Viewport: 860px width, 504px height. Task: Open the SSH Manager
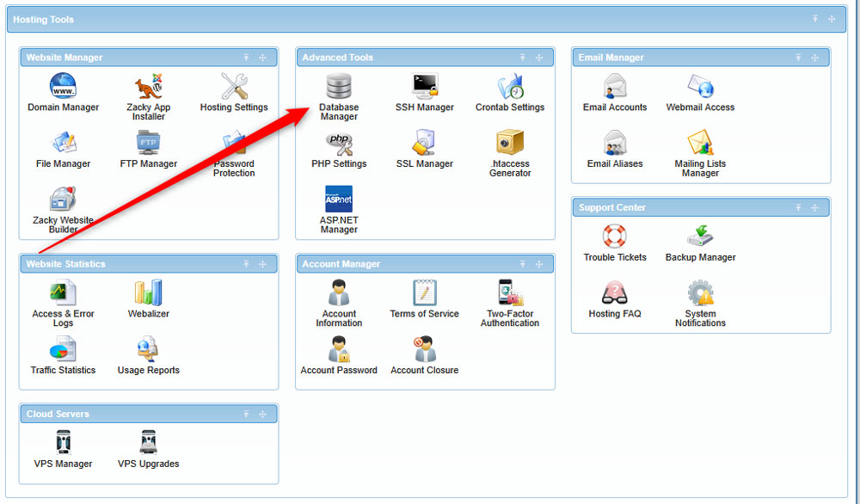point(424,90)
